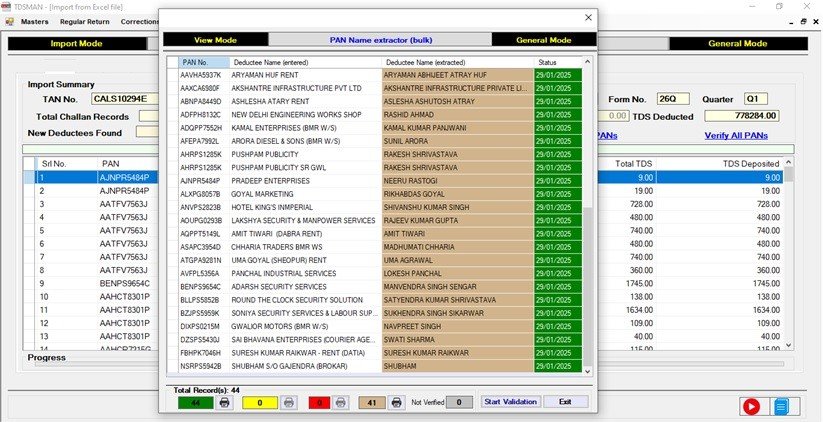The image size is (823, 422).
Task: Print the red count records list
Action: (x=341, y=403)
